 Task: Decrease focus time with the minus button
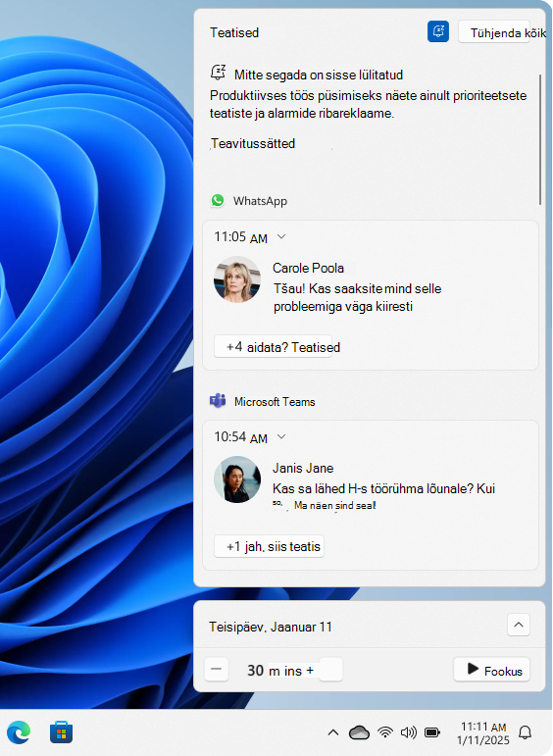(216, 669)
